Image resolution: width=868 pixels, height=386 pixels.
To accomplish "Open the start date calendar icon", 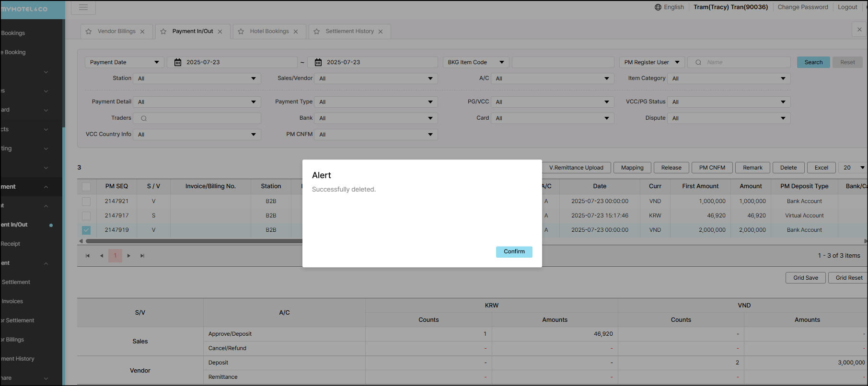I will tap(178, 62).
